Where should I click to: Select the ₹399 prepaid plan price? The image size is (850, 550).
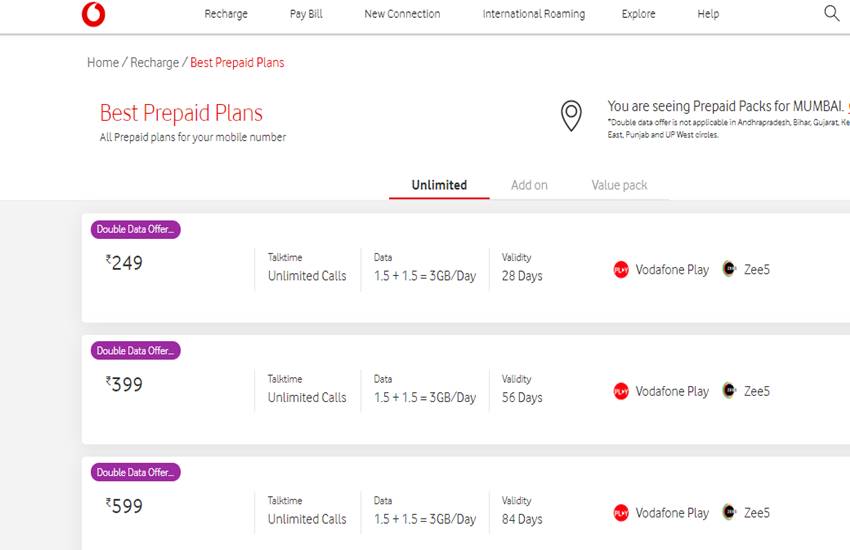(125, 385)
